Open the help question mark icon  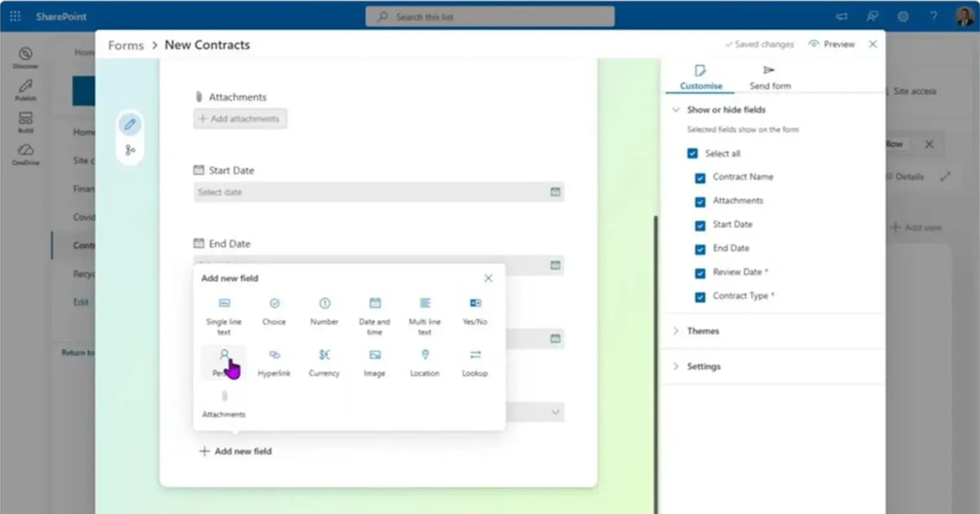click(933, 16)
